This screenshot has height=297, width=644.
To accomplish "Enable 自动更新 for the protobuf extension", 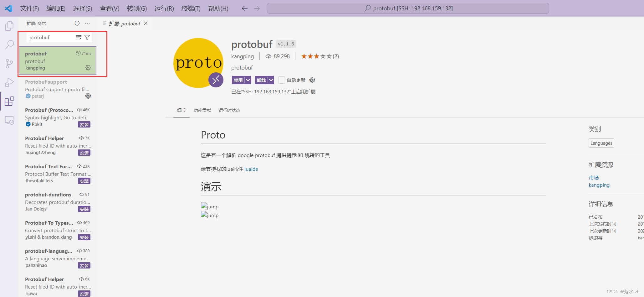I will (x=281, y=80).
